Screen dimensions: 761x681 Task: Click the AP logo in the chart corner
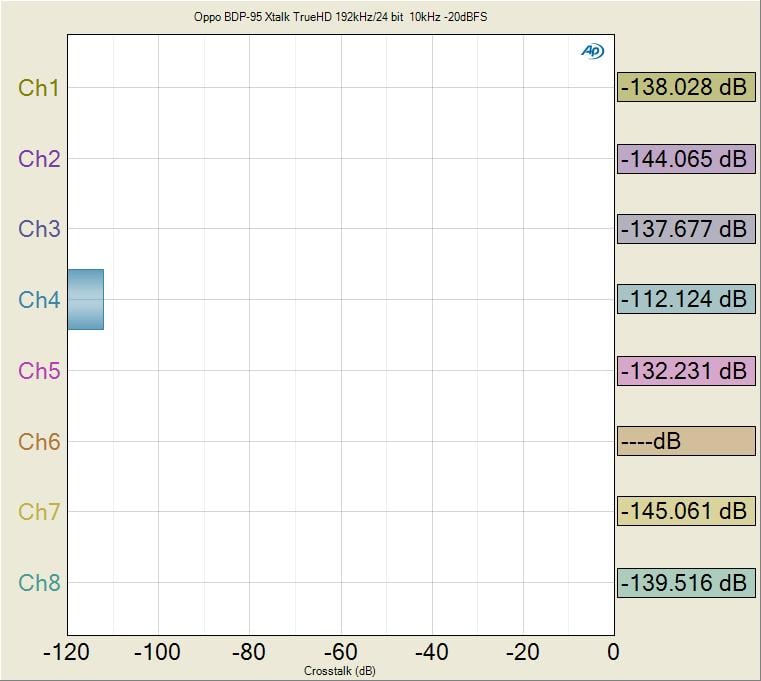[x=592, y=51]
